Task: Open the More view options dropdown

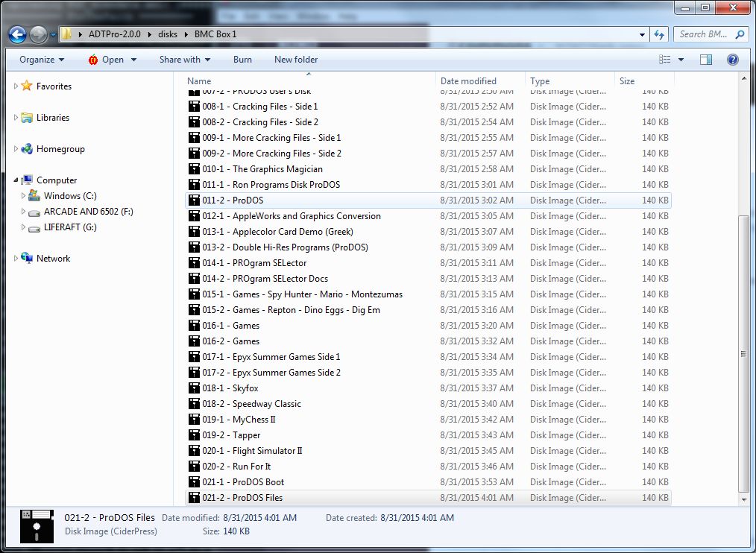Action: click(x=681, y=60)
